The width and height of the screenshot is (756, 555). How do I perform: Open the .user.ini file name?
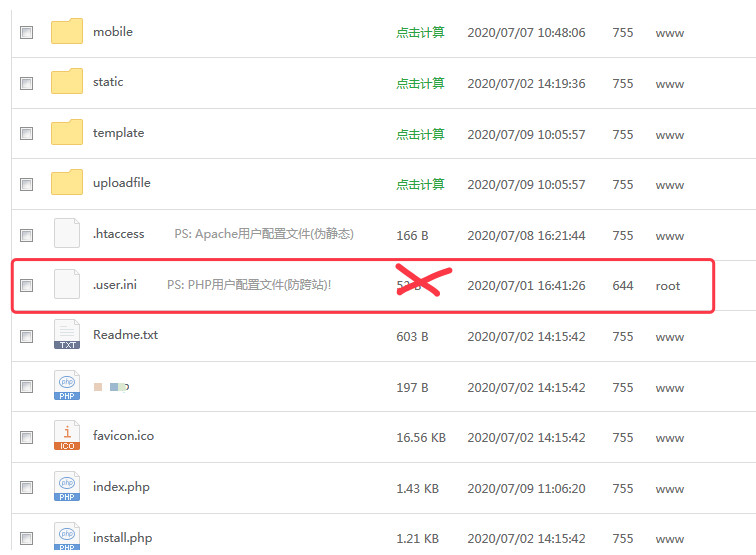click(x=114, y=285)
